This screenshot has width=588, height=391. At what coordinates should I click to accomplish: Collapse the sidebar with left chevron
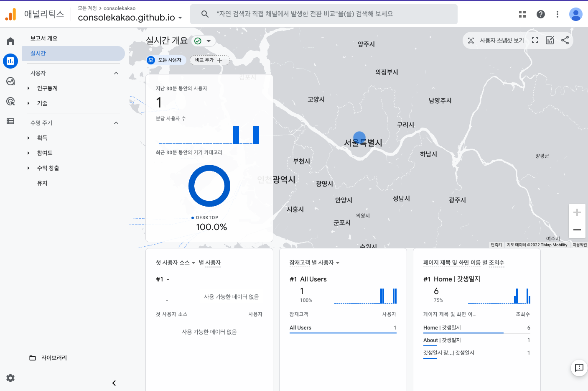[x=114, y=383]
